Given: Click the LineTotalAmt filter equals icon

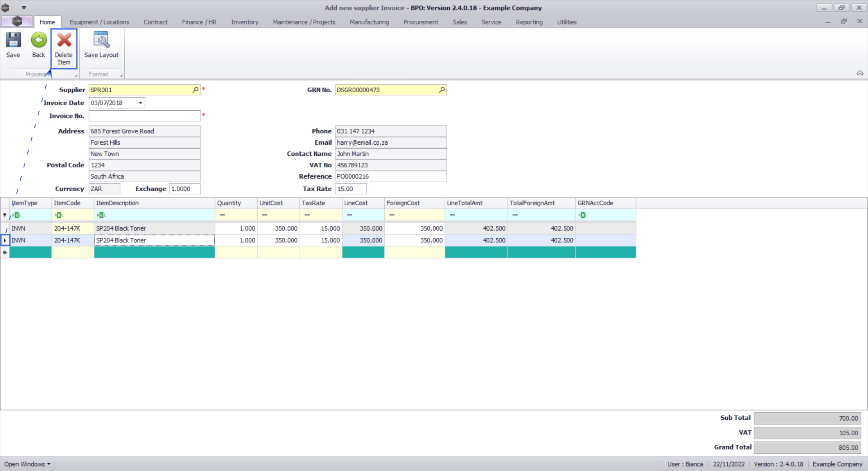Looking at the screenshot, I should coord(453,215).
